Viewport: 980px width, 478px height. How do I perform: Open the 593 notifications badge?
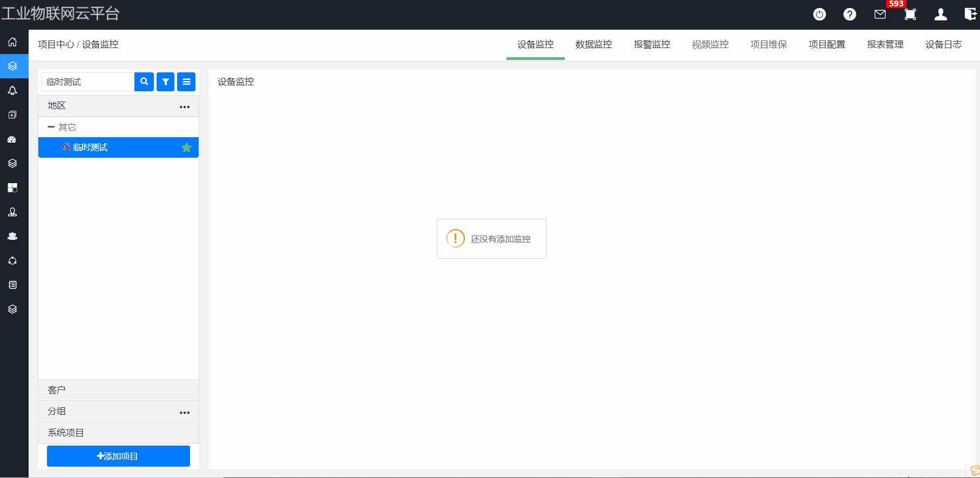(896, 4)
